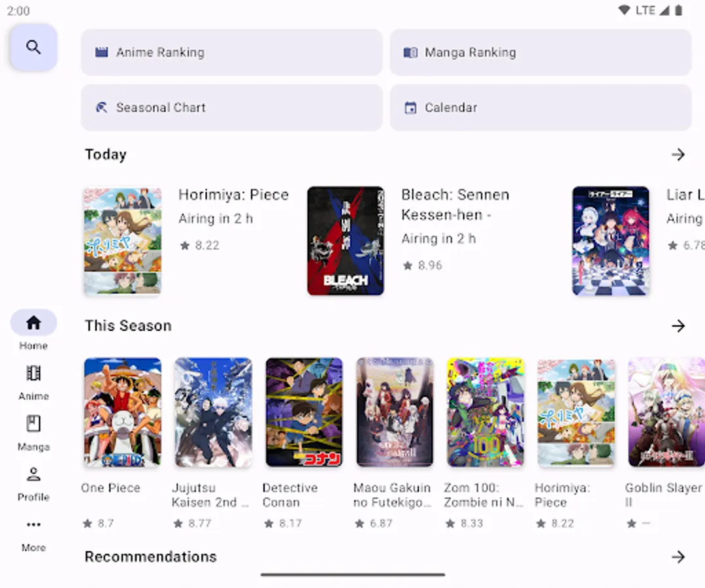Screen dimensions: 705x588
Task: Tap the search magnifier button
Action: 34,47
